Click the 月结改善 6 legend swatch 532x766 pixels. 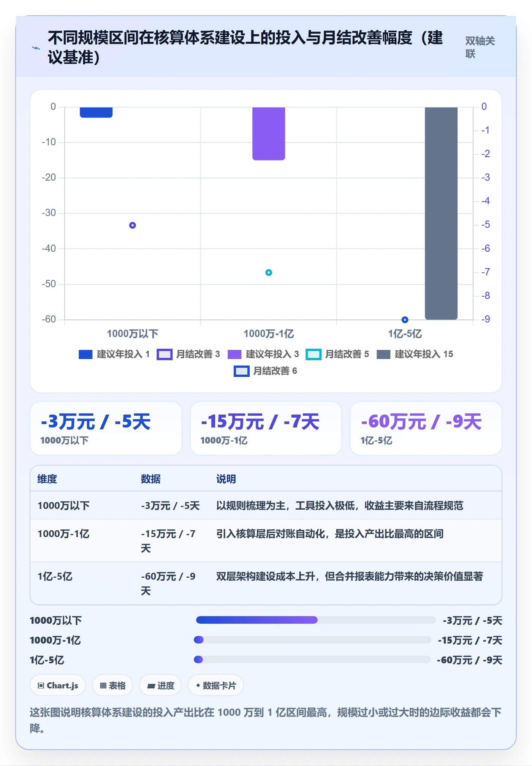coord(241,371)
